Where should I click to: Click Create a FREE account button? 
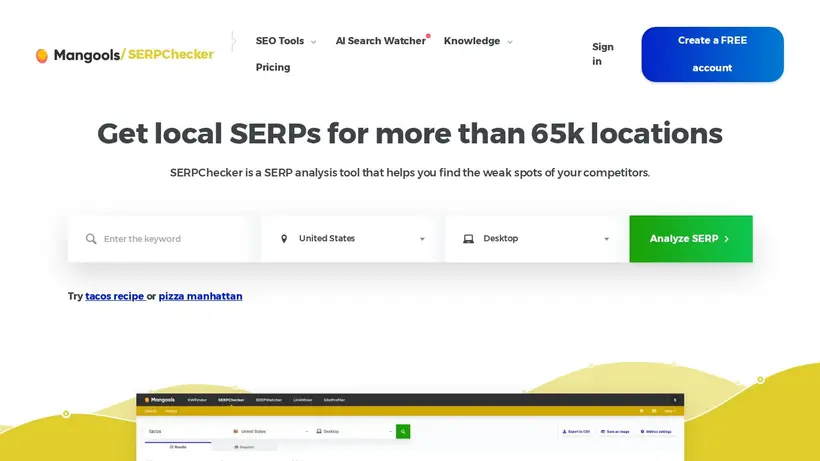[x=712, y=54]
